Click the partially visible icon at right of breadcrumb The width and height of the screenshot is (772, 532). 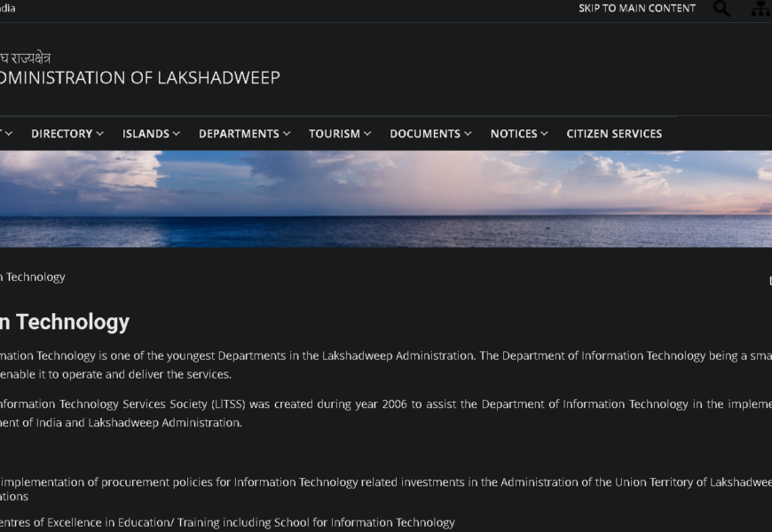[x=768, y=280]
